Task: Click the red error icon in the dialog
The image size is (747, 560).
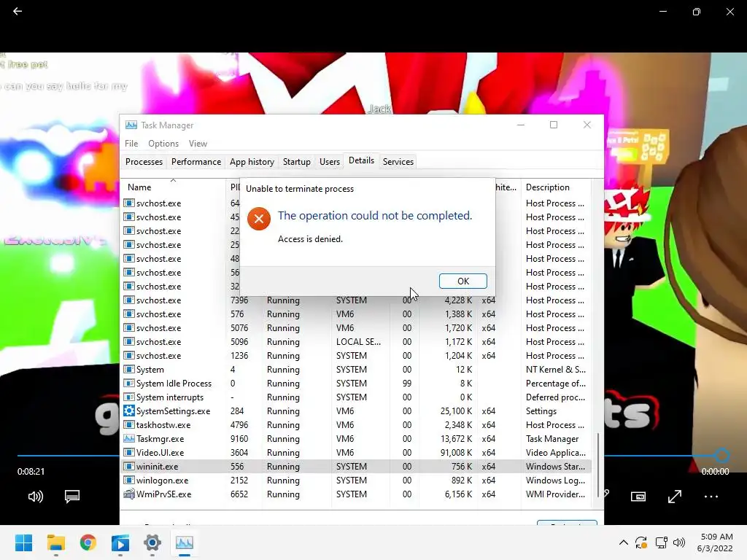Action: (x=259, y=219)
